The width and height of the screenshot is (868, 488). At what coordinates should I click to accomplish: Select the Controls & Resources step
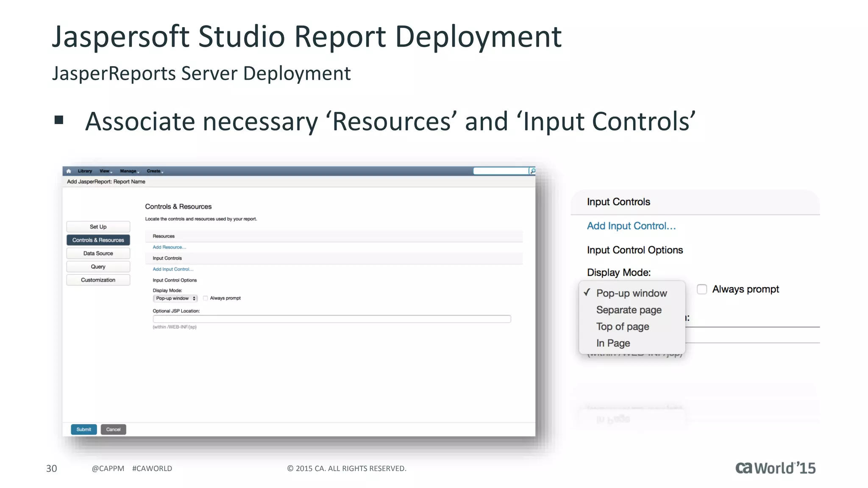pyautogui.click(x=98, y=240)
